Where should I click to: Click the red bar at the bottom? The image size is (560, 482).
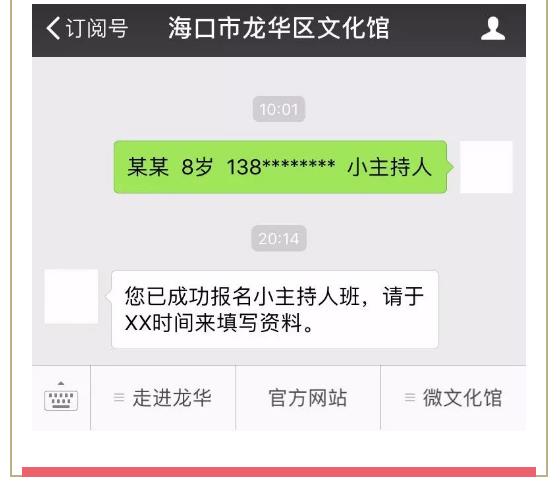(279, 471)
